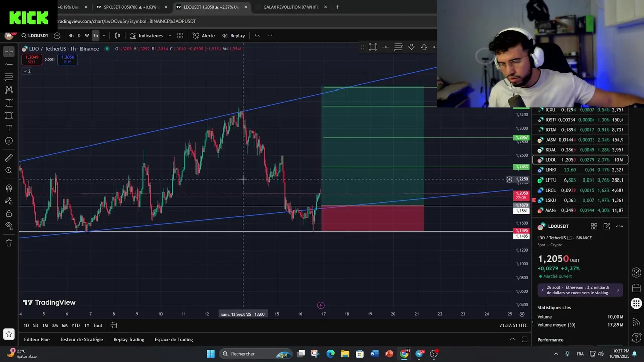Open Windows Start menu on the taskbar

click(x=211, y=354)
